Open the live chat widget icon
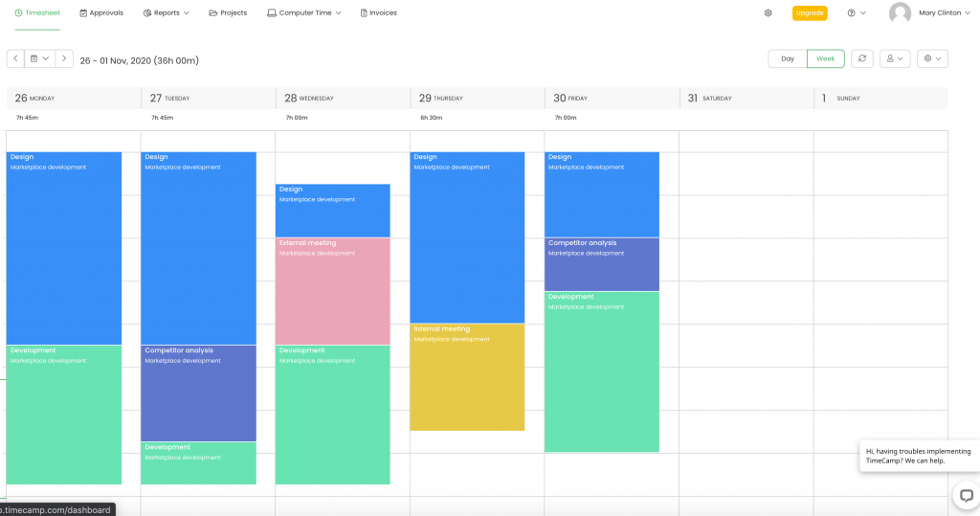 (x=967, y=496)
